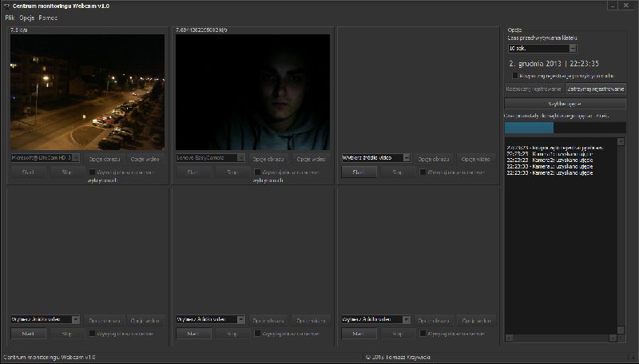Toggle the save checkbox in the bottom-left camera panel

pos(92,334)
